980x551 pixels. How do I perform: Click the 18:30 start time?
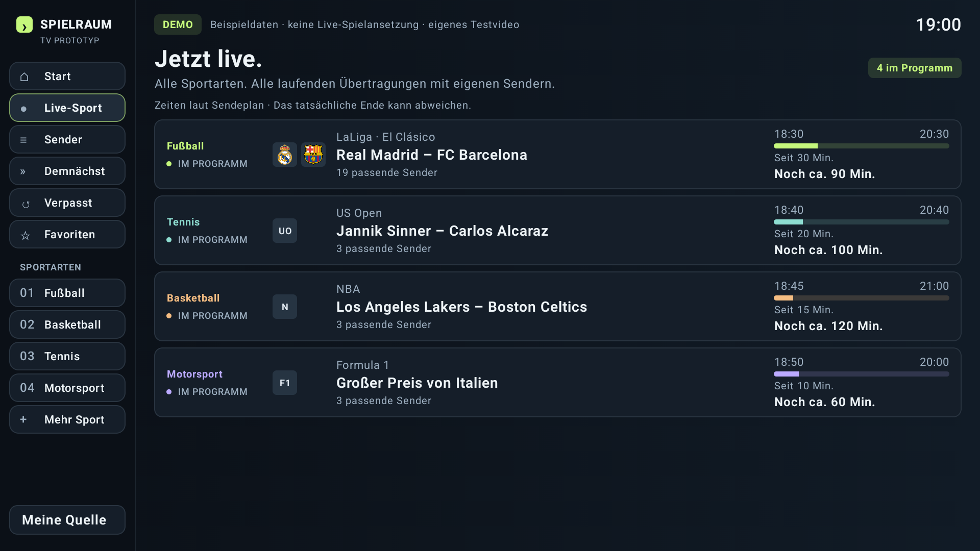coord(789,134)
